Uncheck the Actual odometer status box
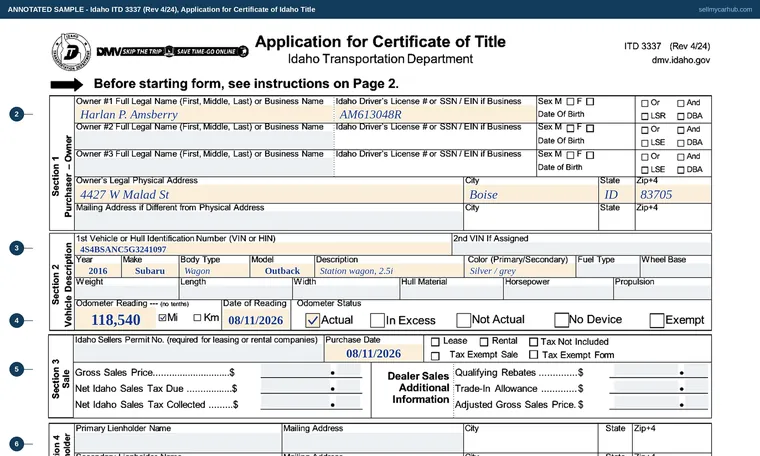 tap(313, 320)
